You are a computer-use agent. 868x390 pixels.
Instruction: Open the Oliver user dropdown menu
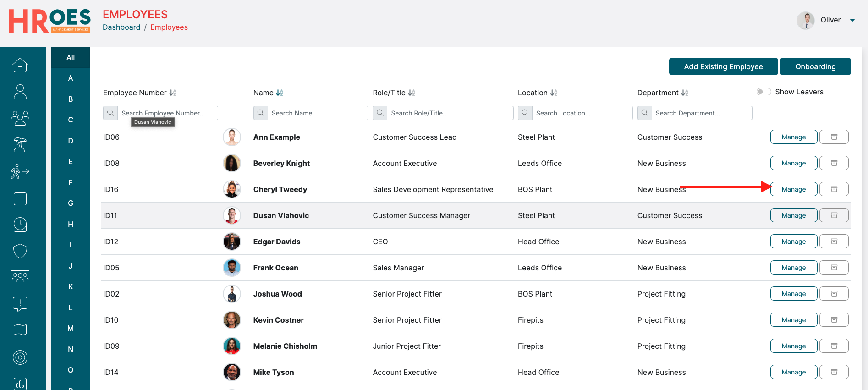(852, 20)
